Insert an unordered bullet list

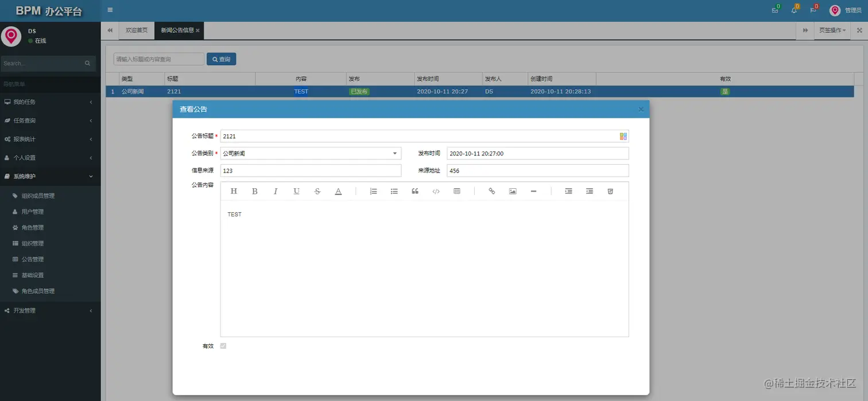pyautogui.click(x=394, y=191)
